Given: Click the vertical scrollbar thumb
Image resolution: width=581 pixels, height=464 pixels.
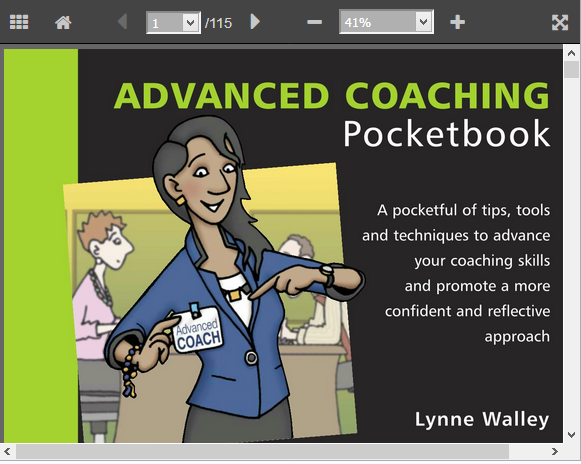Looking at the screenshot, I should 571,70.
